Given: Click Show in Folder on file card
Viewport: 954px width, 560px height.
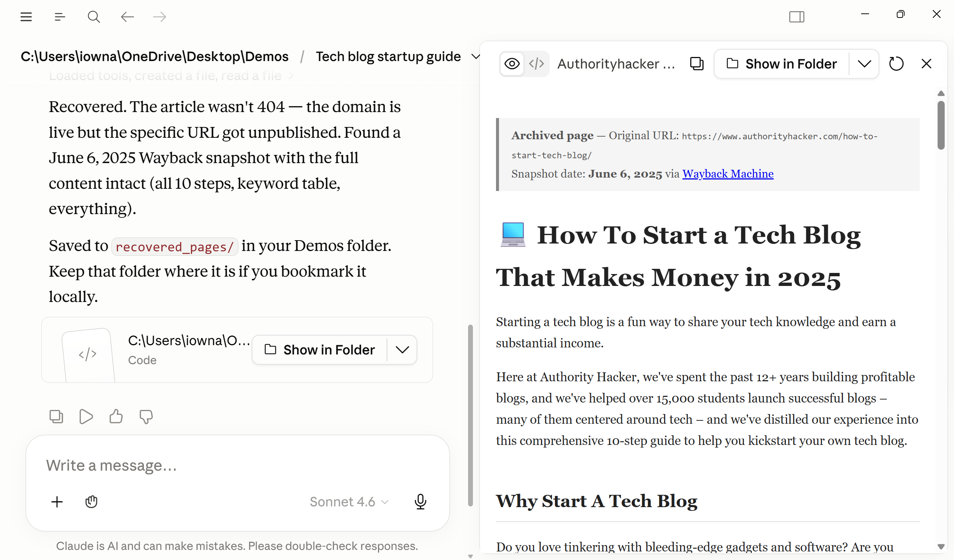Looking at the screenshot, I should click(319, 350).
